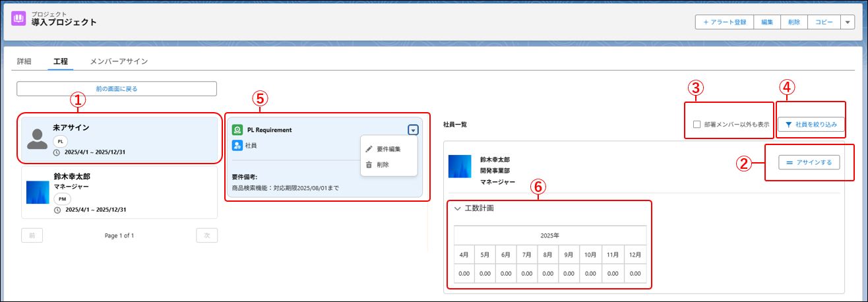Collapse the 工数計画 section
The height and width of the screenshot is (302, 868).
(458, 208)
